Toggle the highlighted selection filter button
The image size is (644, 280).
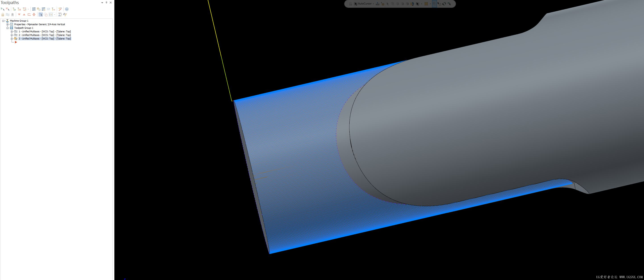point(434,4)
